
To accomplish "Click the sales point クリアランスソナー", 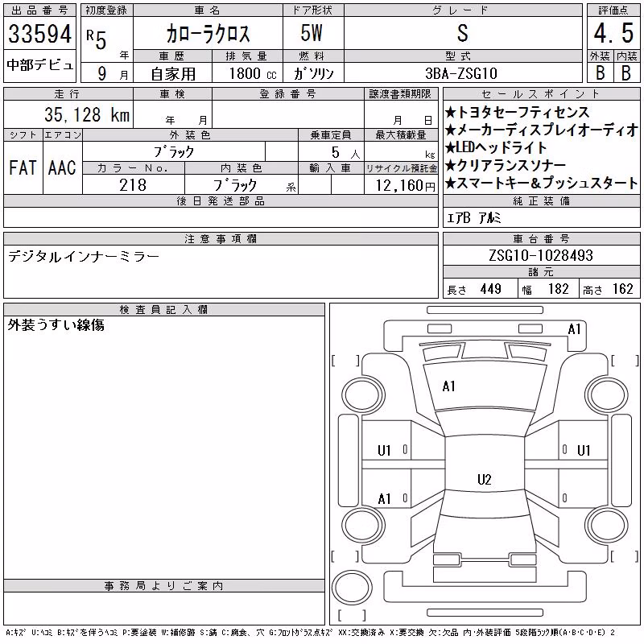I will 506,165.
